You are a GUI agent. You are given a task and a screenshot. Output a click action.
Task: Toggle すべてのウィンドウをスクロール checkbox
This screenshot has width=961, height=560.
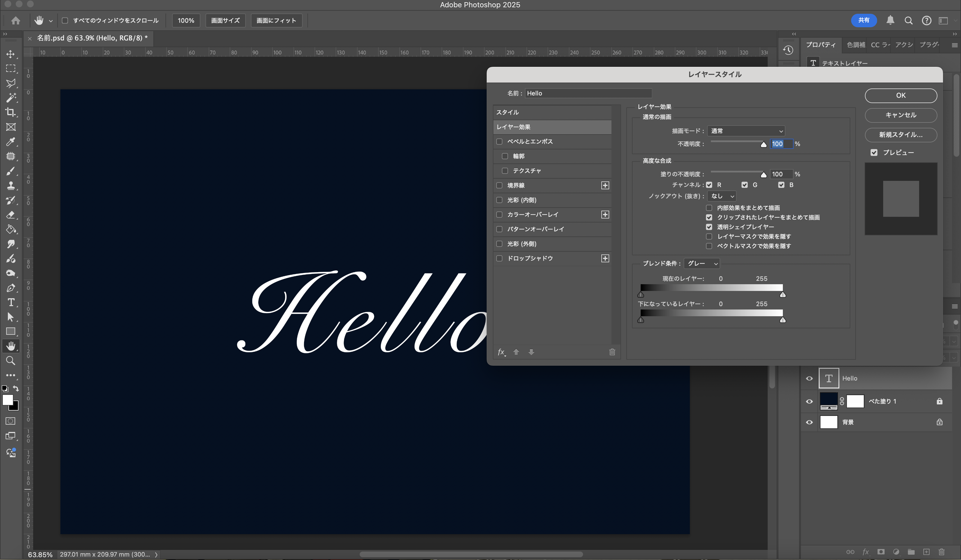tap(65, 21)
